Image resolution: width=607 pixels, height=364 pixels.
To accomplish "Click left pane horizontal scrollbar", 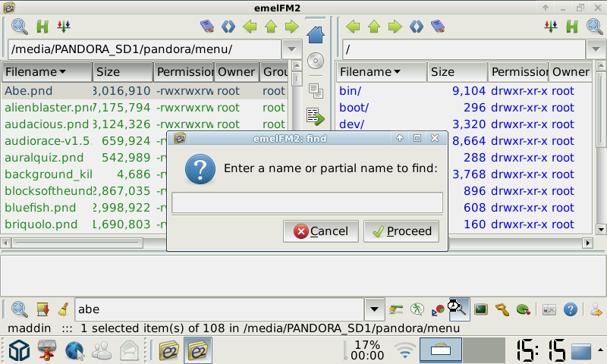I will [x=77, y=243].
